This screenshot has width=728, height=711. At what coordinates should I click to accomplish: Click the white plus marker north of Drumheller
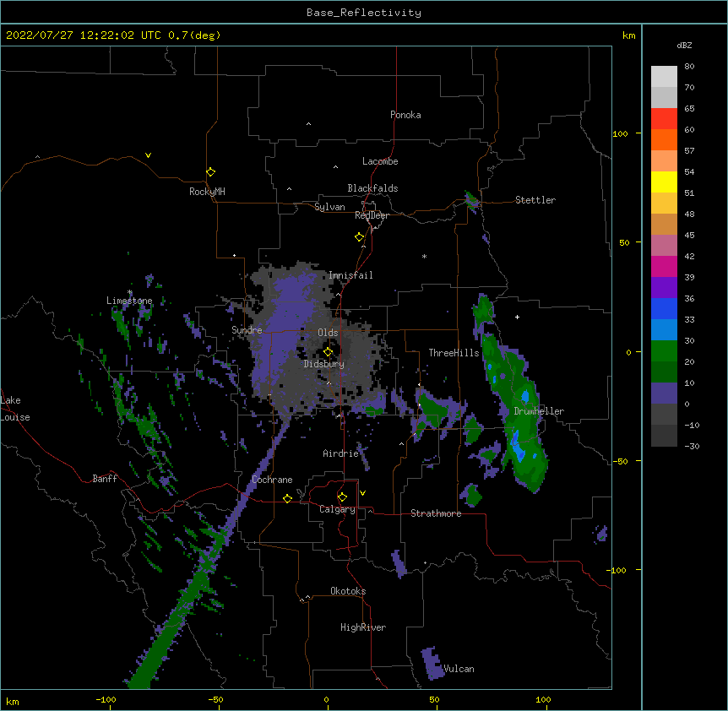pyautogui.click(x=517, y=317)
